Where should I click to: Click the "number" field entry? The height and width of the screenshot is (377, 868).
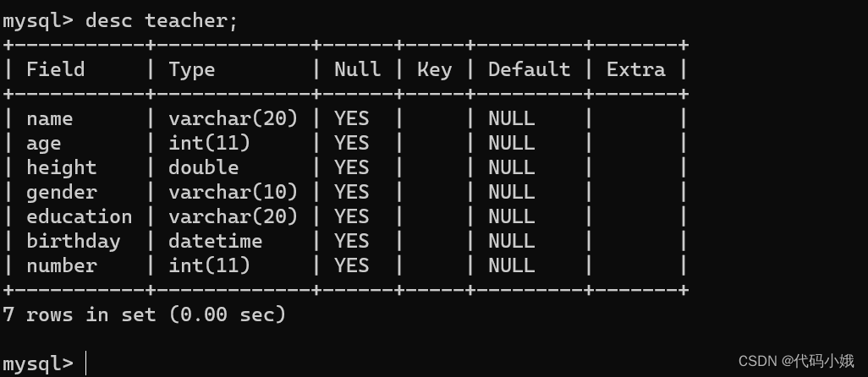[62, 265]
